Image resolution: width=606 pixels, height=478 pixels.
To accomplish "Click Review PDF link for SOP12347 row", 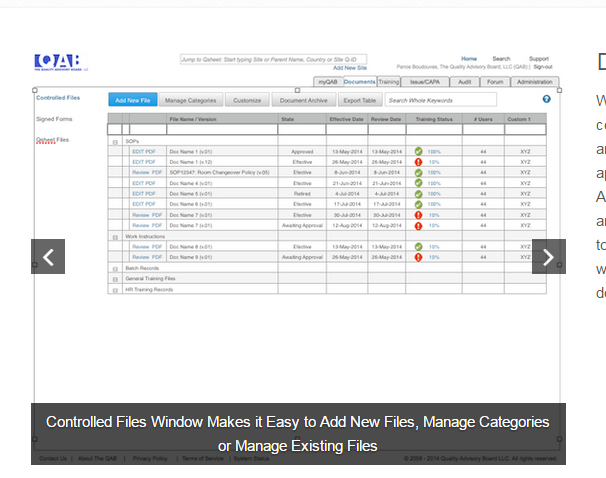I will click(147, 172).
